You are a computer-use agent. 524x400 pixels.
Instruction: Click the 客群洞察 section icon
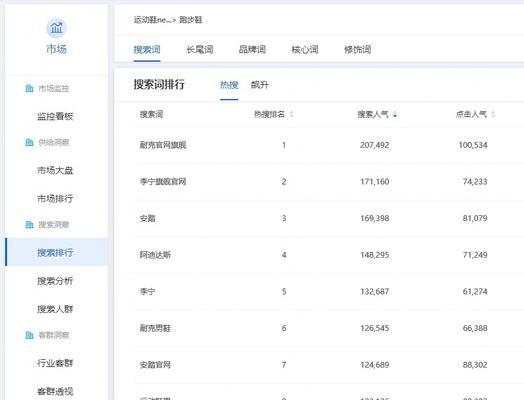29,335
